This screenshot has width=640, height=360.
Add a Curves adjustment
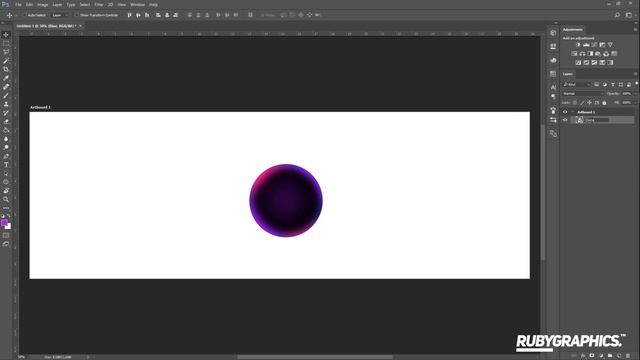[x=594, y=45]
